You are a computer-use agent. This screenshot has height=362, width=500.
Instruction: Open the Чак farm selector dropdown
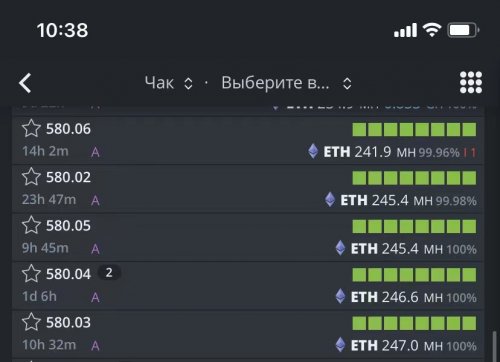(169, 83)
